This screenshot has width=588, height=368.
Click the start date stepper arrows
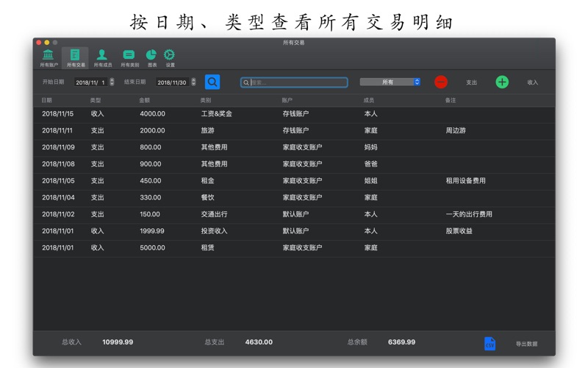click(x=112, y=82)
